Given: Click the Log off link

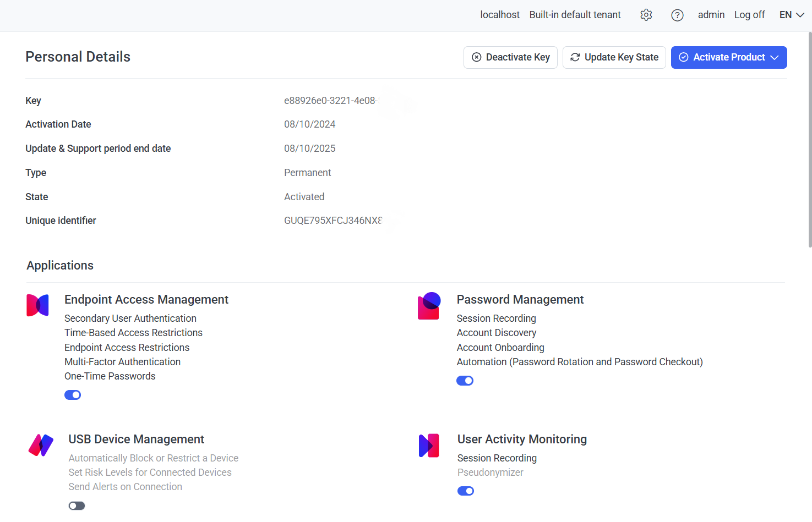Looking at the screenshot, I should click(x=749, y=15).
